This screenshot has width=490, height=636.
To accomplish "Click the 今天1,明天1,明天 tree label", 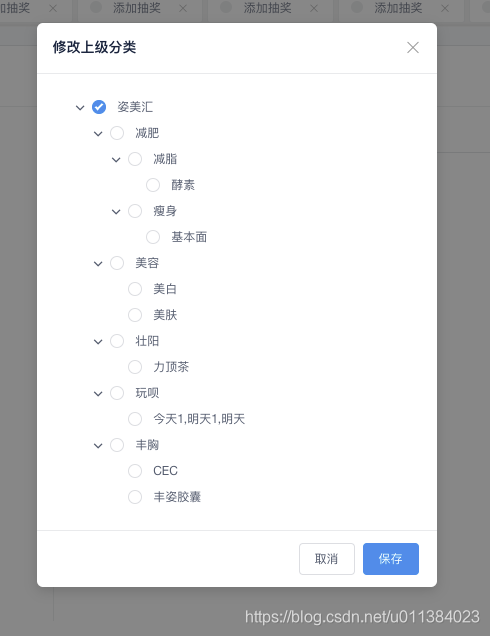I will (199, 419).
